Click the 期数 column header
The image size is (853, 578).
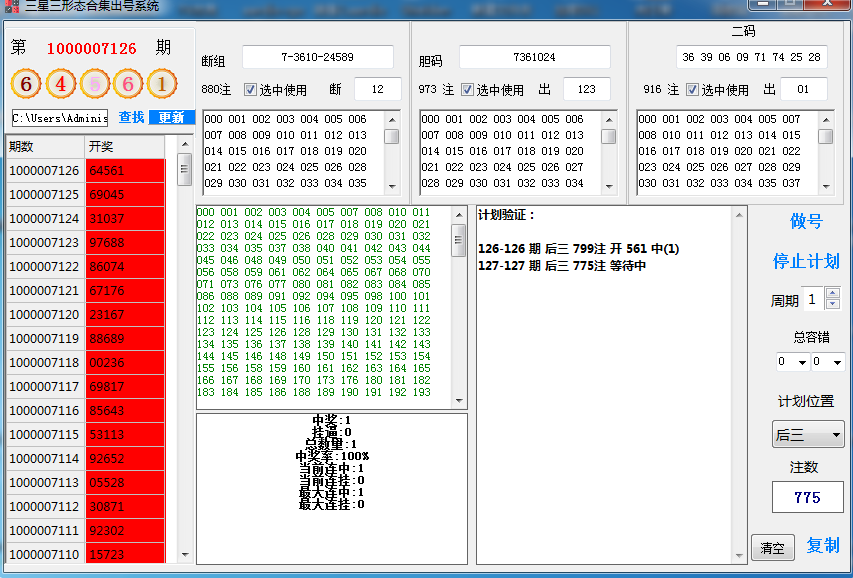[45, 146]
